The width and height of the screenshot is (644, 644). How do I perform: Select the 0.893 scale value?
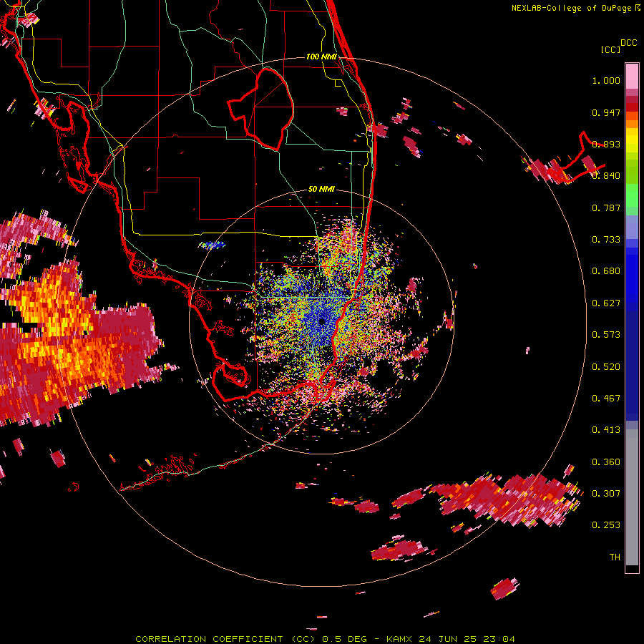point(606,144)
